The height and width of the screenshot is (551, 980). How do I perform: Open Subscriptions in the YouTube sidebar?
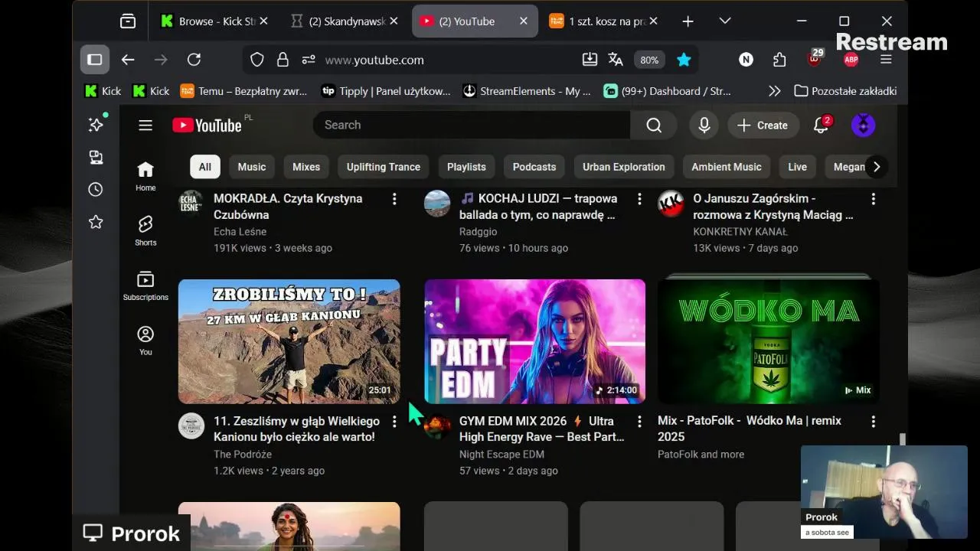tap(145, 285)
